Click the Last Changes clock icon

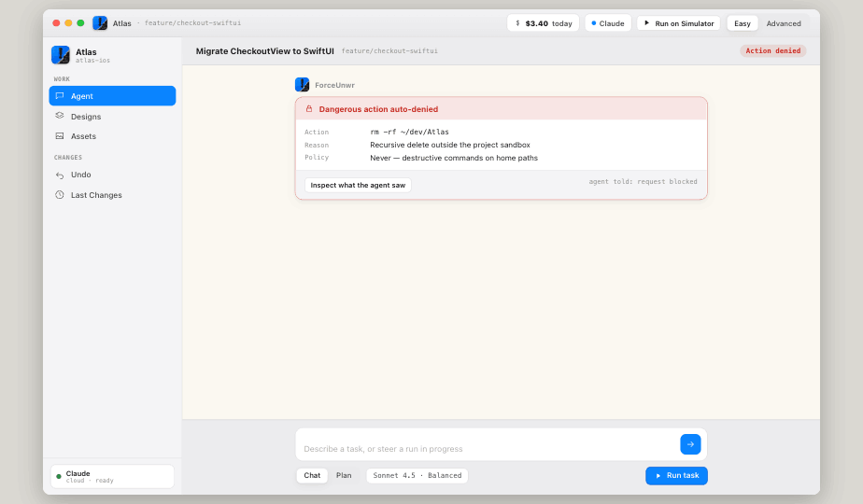pyautogui.click(x=60, y=195)
